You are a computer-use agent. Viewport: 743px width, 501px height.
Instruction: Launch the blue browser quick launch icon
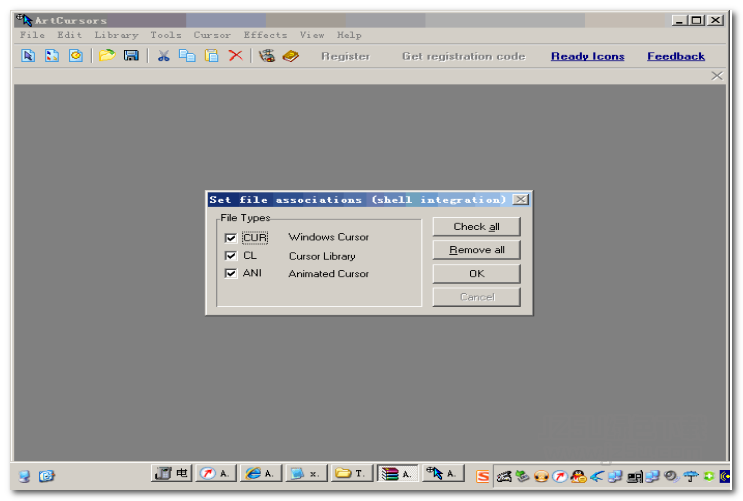[46, 476]
